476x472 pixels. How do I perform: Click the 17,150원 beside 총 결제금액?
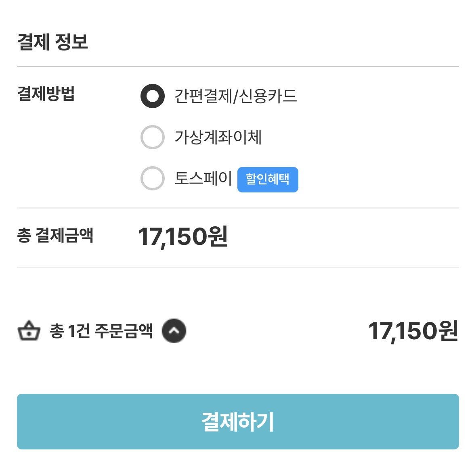point(183,237)
